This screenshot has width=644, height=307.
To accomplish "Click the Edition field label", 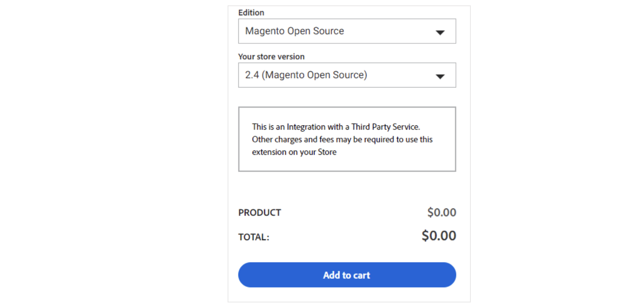I will coord(251,13).
